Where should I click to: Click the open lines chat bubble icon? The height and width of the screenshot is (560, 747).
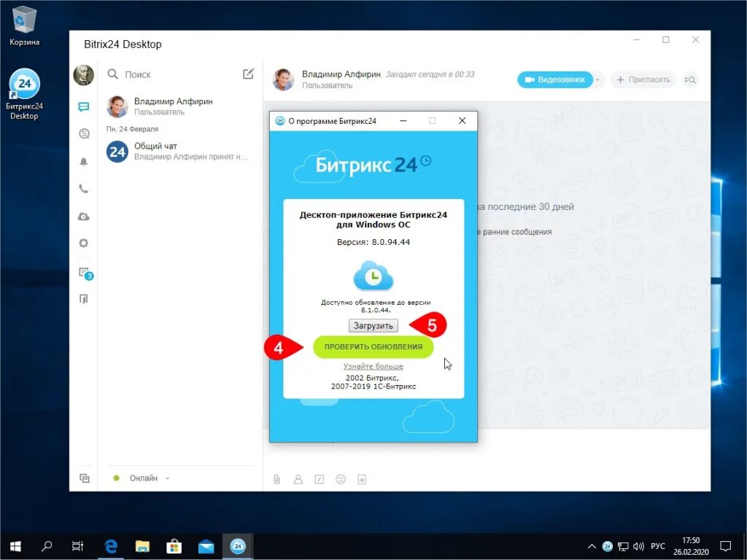[84, 134]
